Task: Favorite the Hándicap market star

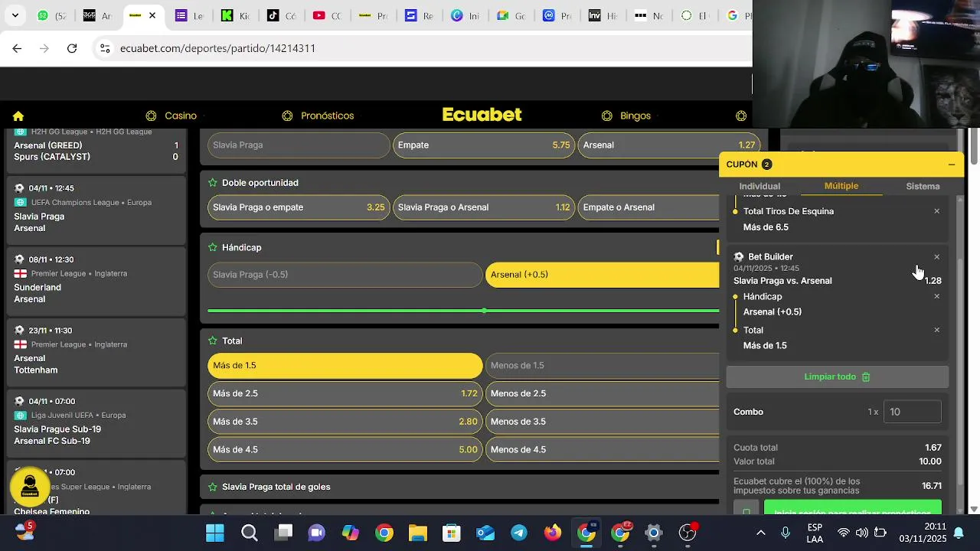Action: click(x=213, y=247)
